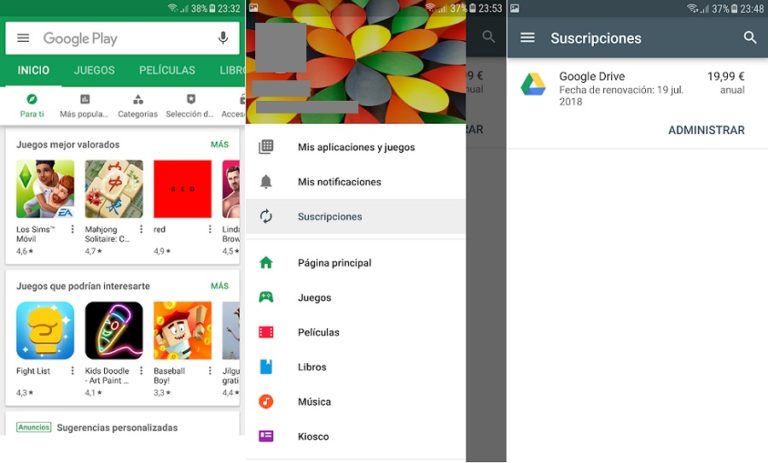Select the Selección de editores badge icon

tap(191, 99)
